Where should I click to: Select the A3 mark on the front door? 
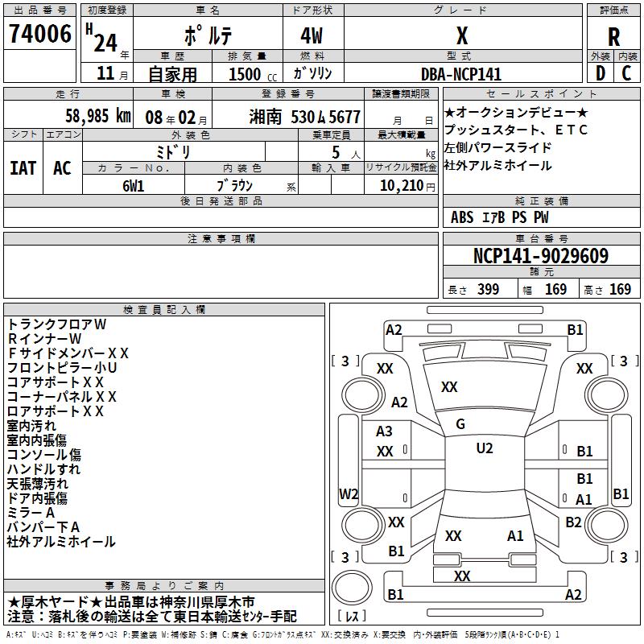[x=385, y=431]
